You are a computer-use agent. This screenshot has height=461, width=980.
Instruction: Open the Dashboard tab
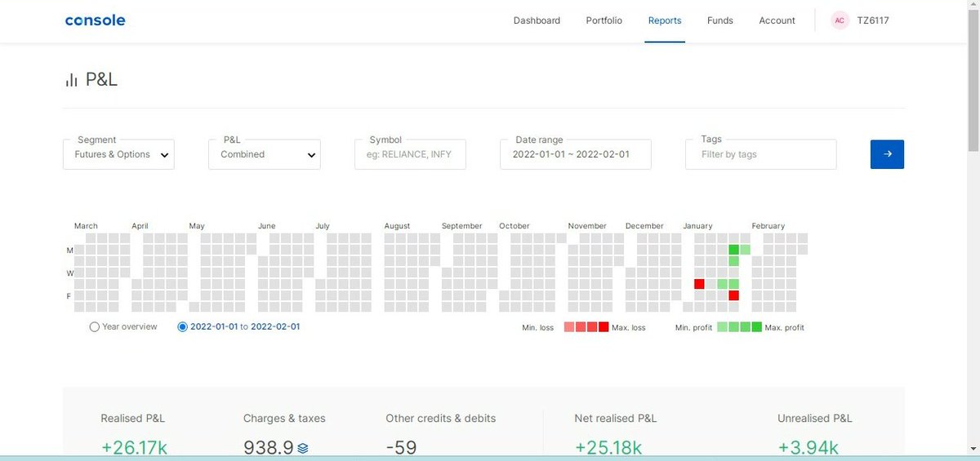click(537, 20)
